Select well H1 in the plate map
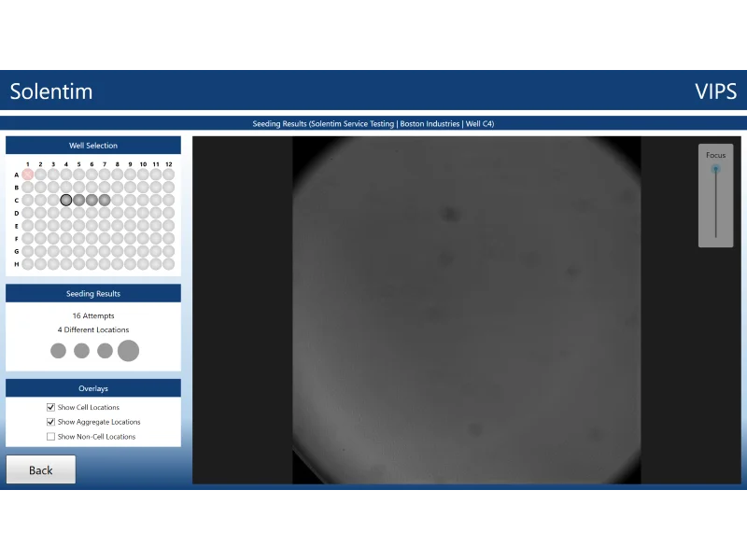Viewport: 747px width, 560px height. [28, 264]
